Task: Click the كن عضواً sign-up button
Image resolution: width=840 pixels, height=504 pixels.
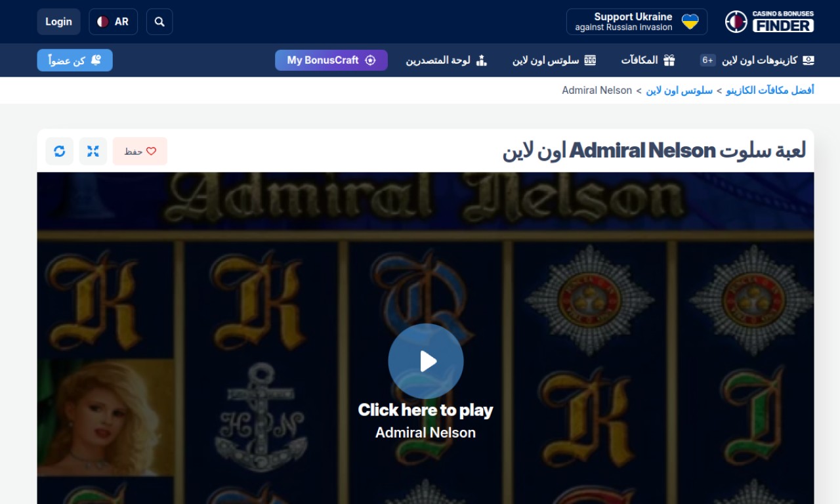Action: point(75,60)
